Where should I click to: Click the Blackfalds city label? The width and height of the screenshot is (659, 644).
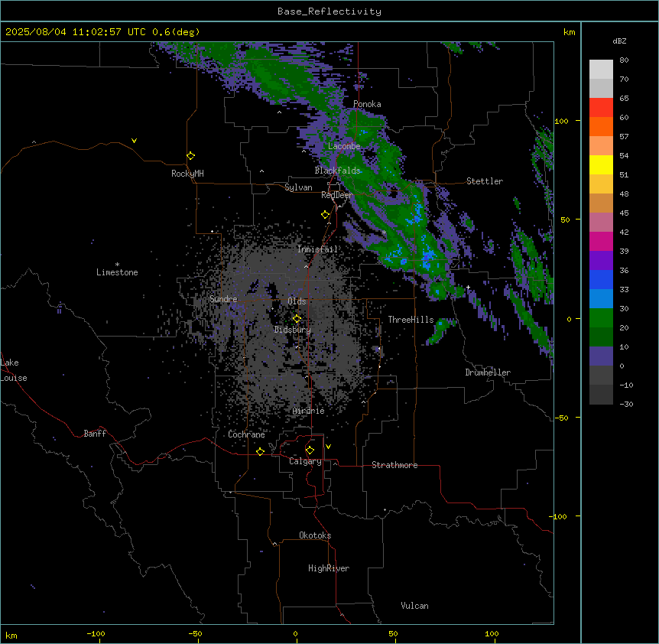(x=337, y=171)
